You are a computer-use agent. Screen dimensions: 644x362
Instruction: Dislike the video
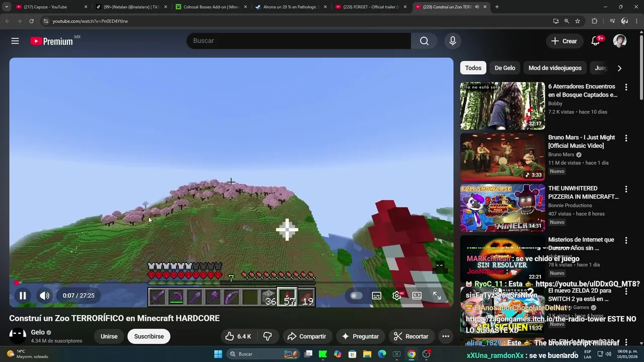click(x=268, y=336)
